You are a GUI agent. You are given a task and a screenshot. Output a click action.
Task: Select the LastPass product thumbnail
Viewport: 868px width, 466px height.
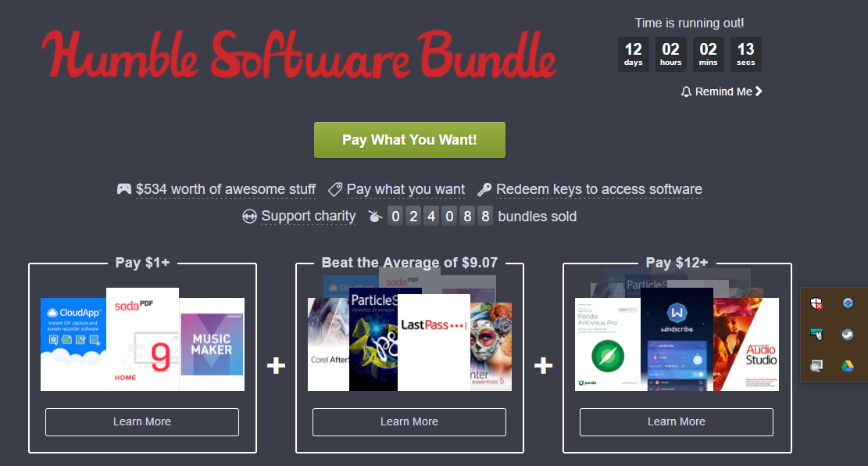tap(434, 342)
